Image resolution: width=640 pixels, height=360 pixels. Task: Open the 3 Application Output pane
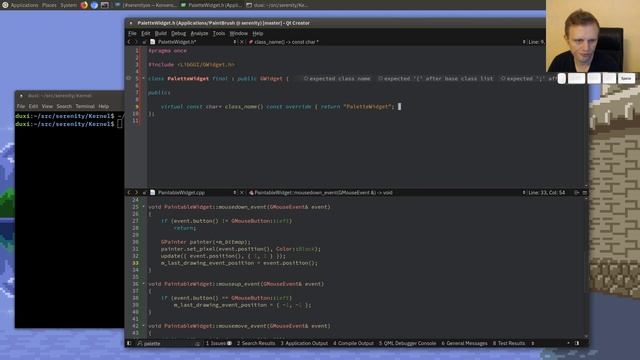point(304,343)
